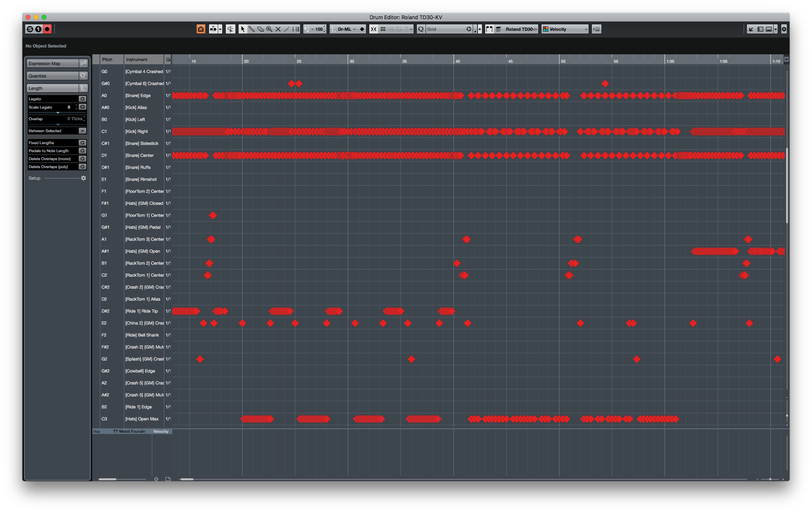Select the Mute X tool

click(x=278, y=29)
